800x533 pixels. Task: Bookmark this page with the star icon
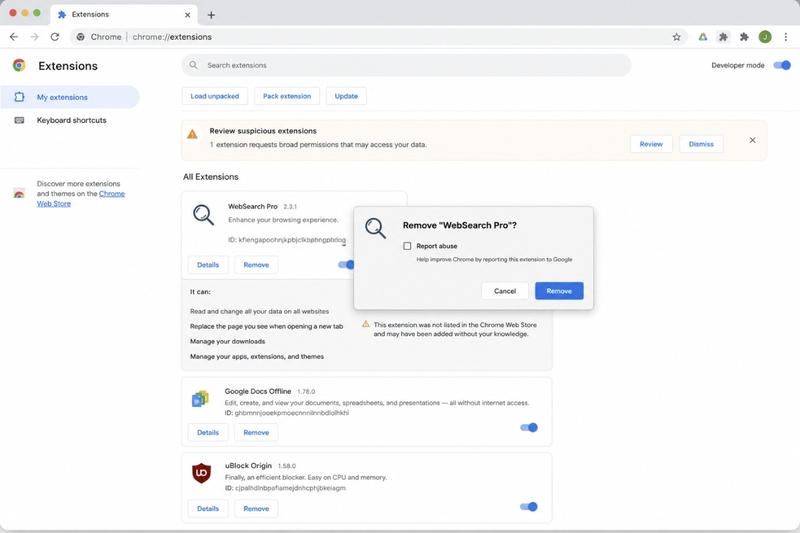677,37
